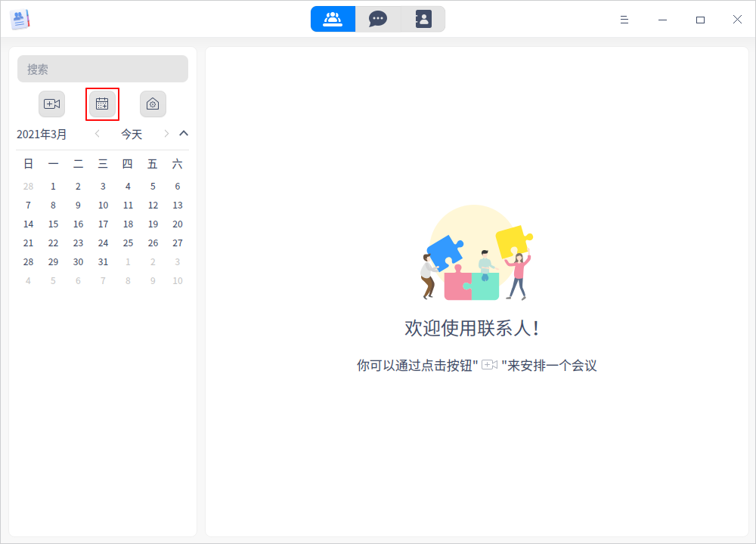
Task: Select date 29 on the calendar
Action: (53, 261)
